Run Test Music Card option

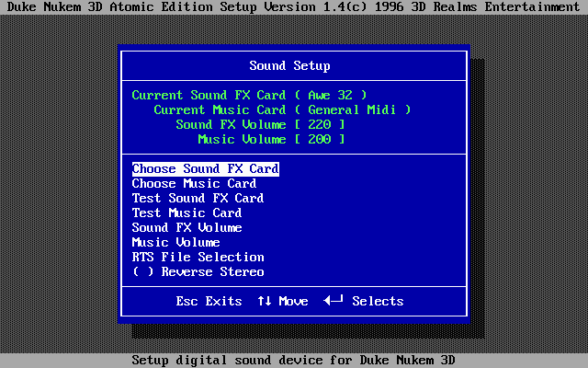point(187,213)
